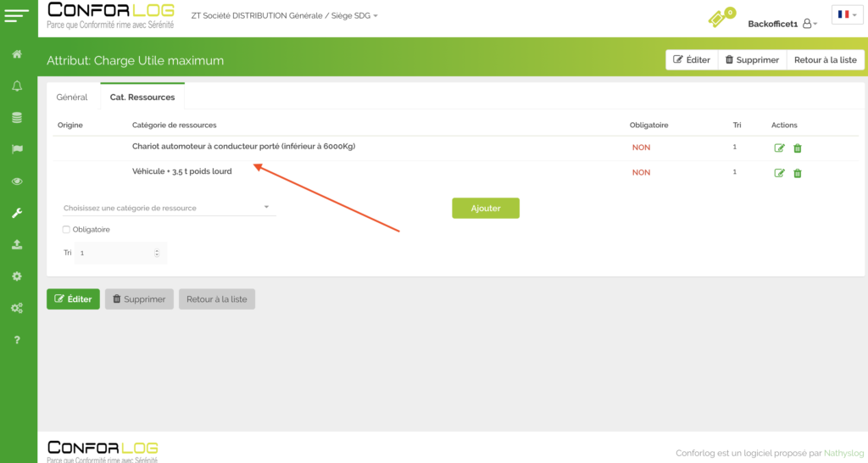Go to the home icon in the sidebar

(17, 55)
